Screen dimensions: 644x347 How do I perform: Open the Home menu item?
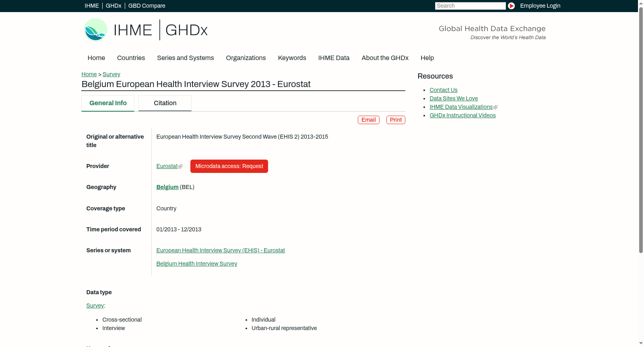point(96,58)
